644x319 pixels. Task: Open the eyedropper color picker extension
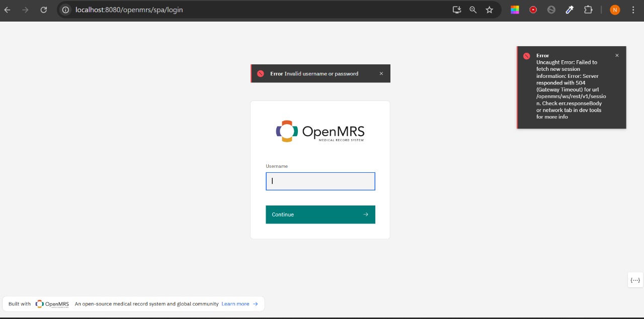[570, 10]
